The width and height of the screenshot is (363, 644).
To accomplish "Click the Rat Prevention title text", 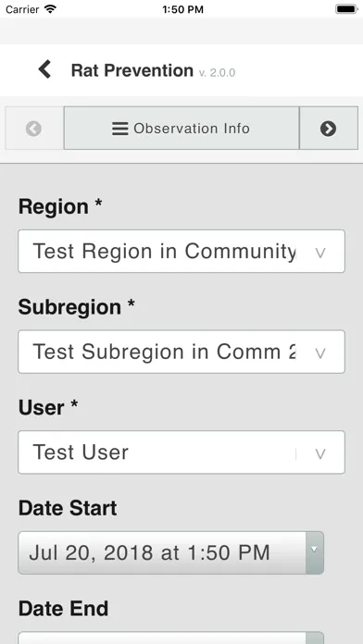I will [x=132, y=70].
